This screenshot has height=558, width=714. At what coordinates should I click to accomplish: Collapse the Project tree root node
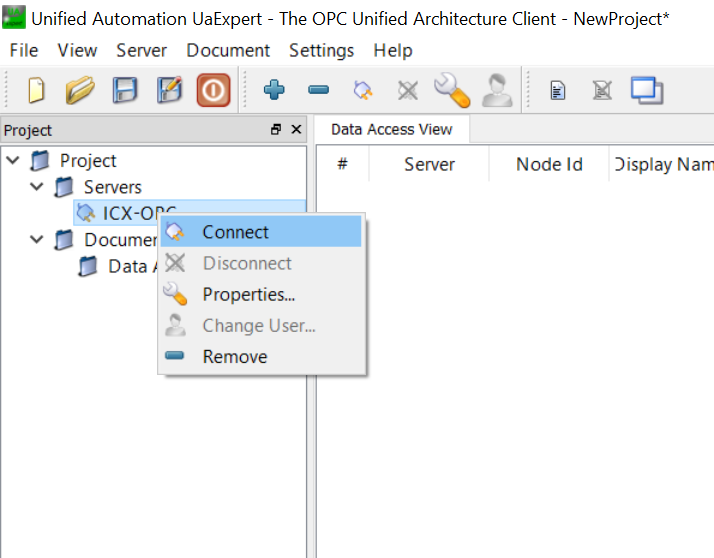click(13, 160)
